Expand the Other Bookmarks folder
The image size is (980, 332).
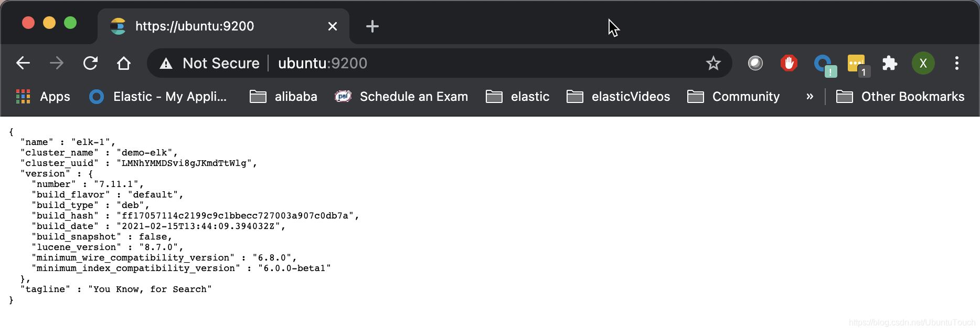point(900,97)
